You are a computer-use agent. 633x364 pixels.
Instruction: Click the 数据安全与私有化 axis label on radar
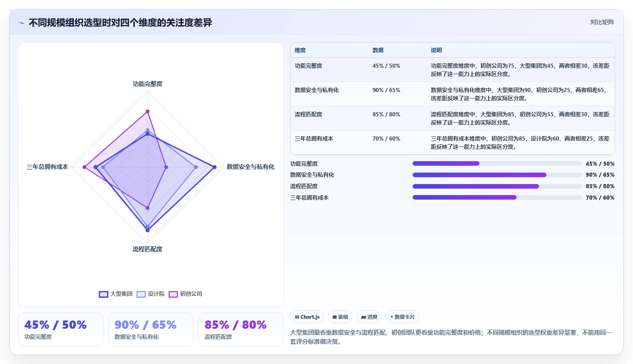tap(251, 167)
